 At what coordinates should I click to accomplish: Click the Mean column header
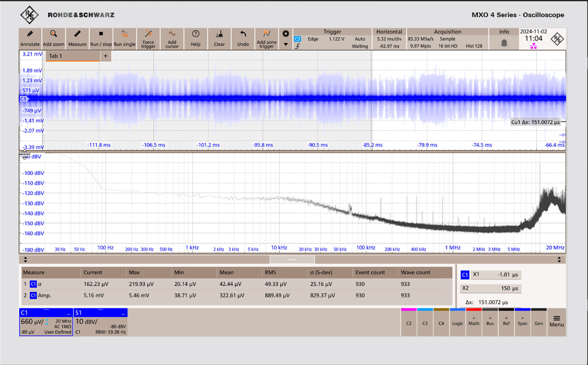pos(226,272)
